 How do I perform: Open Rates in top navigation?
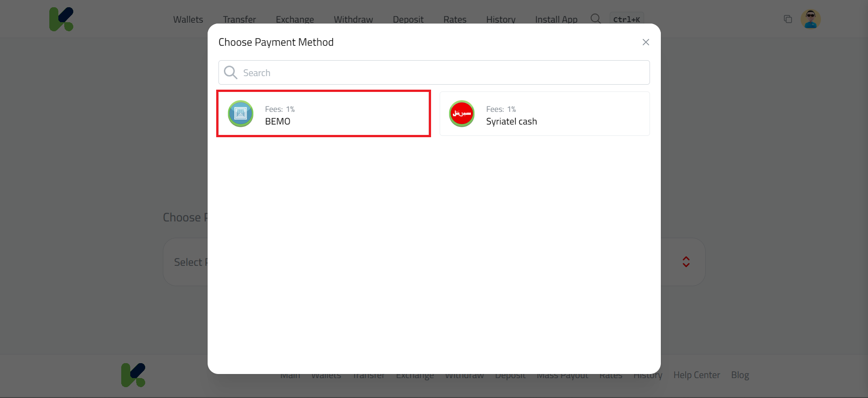click(x=455, y=19)
